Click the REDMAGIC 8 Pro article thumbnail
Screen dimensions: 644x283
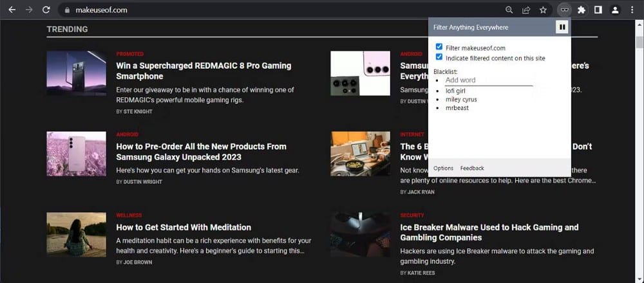pos(77,73)
